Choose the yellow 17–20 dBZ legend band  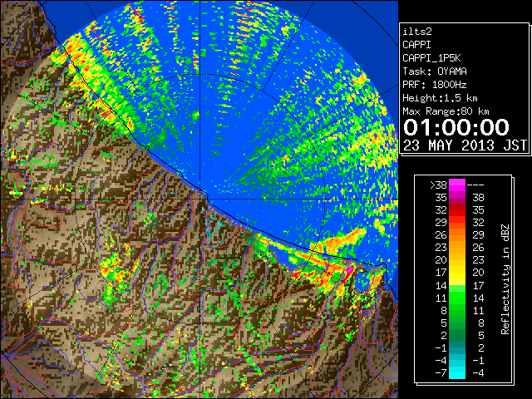pyautogui.click(x=457, y=273)
